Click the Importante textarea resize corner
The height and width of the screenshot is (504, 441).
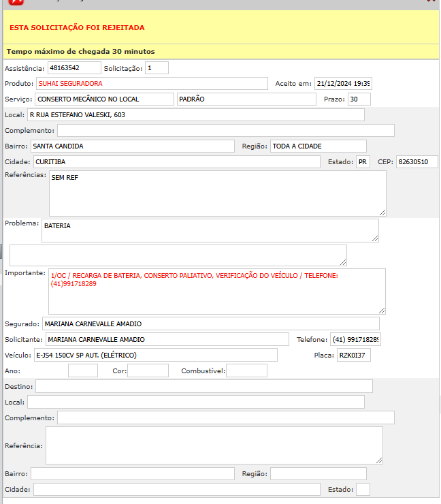(382, 310)
